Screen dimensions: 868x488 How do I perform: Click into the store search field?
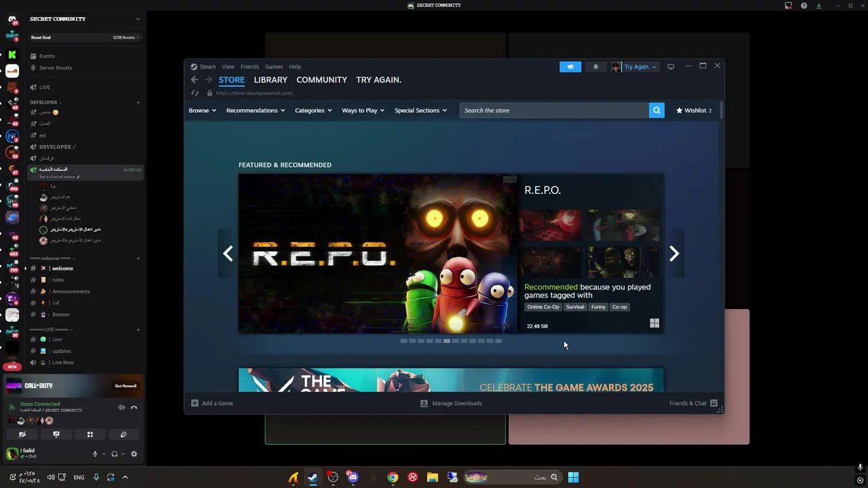pyautogui.click(x=554, y=110)
